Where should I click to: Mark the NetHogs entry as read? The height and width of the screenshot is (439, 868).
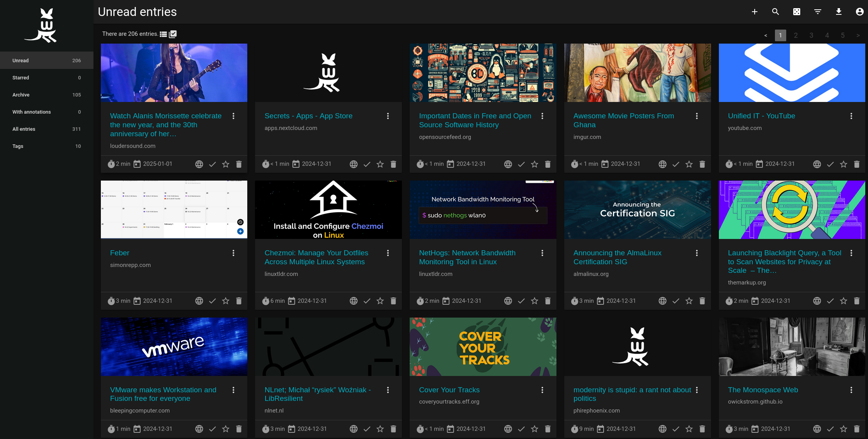tap(521, 301)
